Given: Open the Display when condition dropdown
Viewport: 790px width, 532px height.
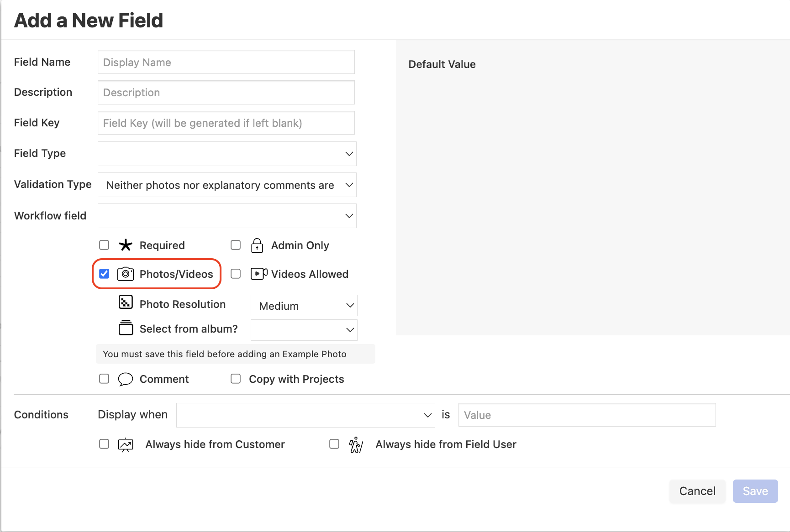Looking at the screenshot, I should pyautogui.click(x=305, y=415).
